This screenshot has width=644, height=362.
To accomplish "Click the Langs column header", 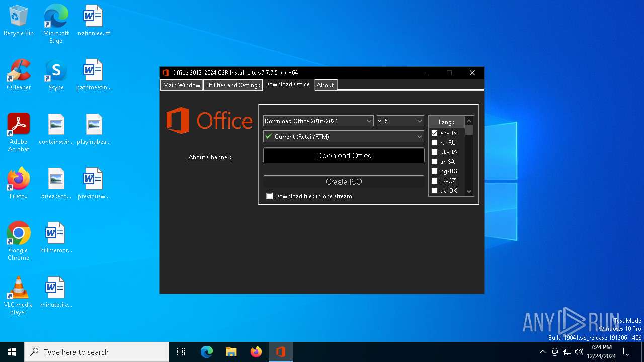I will 446,122.
